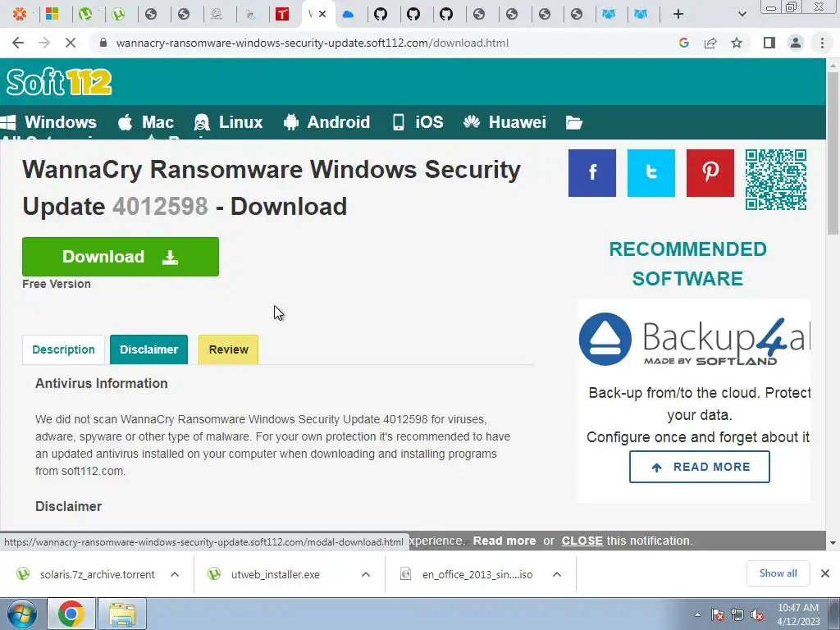This screenshot has height=630, width=840.
Task: Select the Huawei category in the nav bar
Action: tap(504, 122)
